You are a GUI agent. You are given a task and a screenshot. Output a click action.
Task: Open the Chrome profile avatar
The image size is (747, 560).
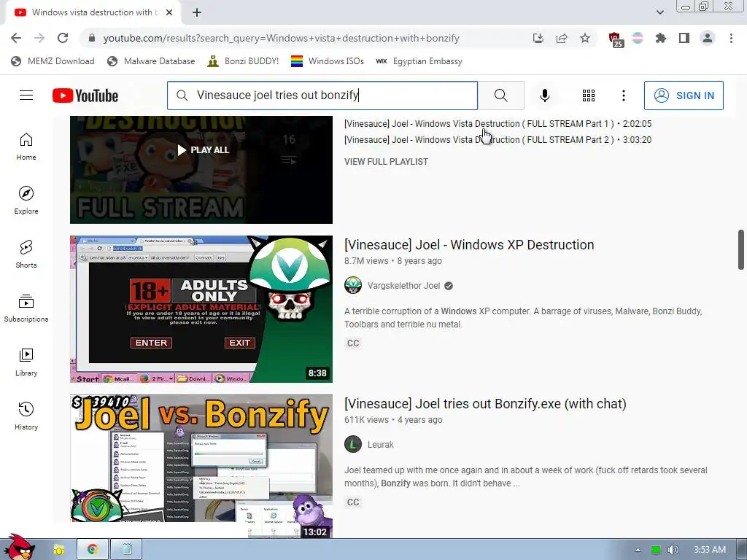[x=708, y=38]
